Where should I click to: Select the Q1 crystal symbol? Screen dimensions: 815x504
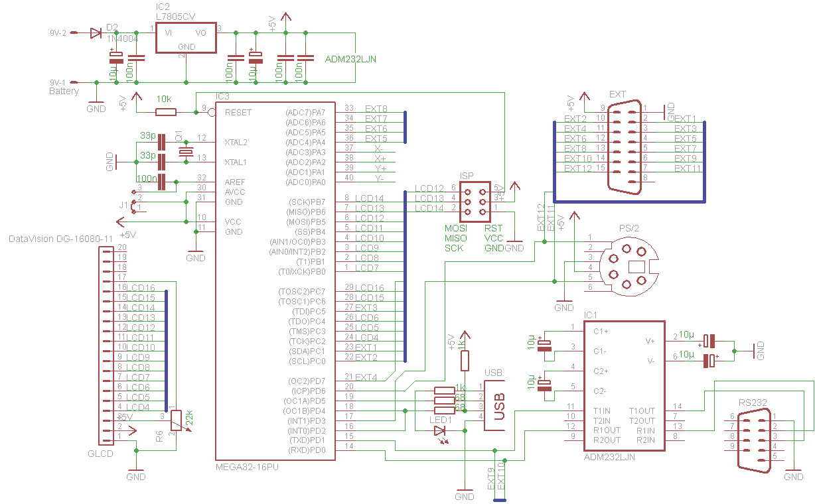coord(186,153)
